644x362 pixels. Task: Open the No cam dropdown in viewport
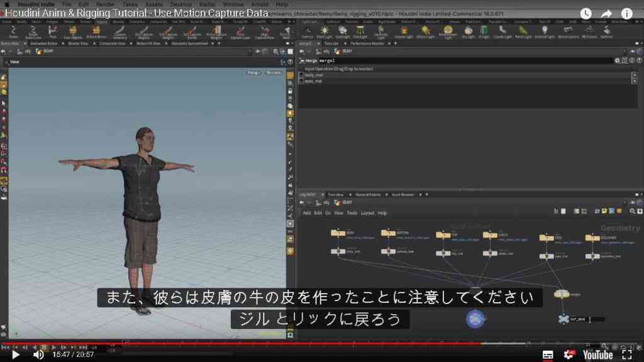coord(274,73)
